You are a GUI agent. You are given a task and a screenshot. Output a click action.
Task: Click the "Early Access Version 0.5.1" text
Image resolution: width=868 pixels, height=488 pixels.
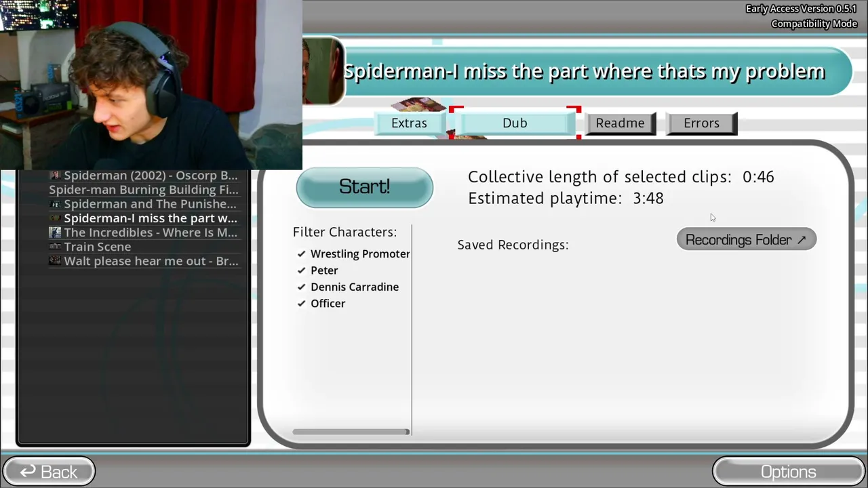(x=801, y=9)
